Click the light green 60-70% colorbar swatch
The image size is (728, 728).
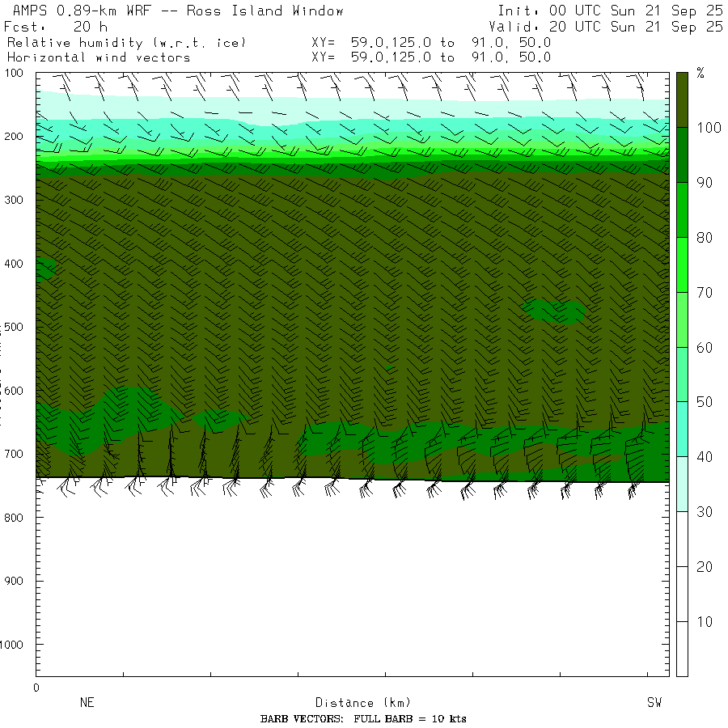[682, 320]
